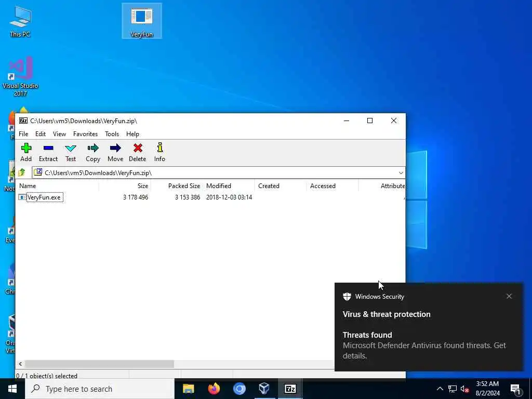Click the Move toolbar icon

coord(115,152)
